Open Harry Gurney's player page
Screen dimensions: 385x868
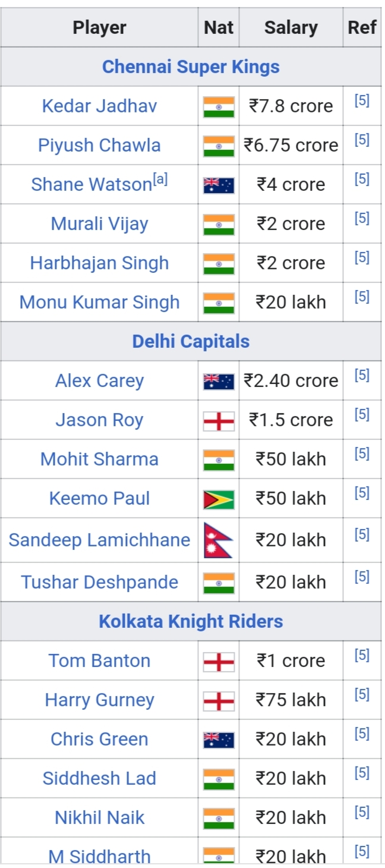pyautogui.click(x=99, y=700)
